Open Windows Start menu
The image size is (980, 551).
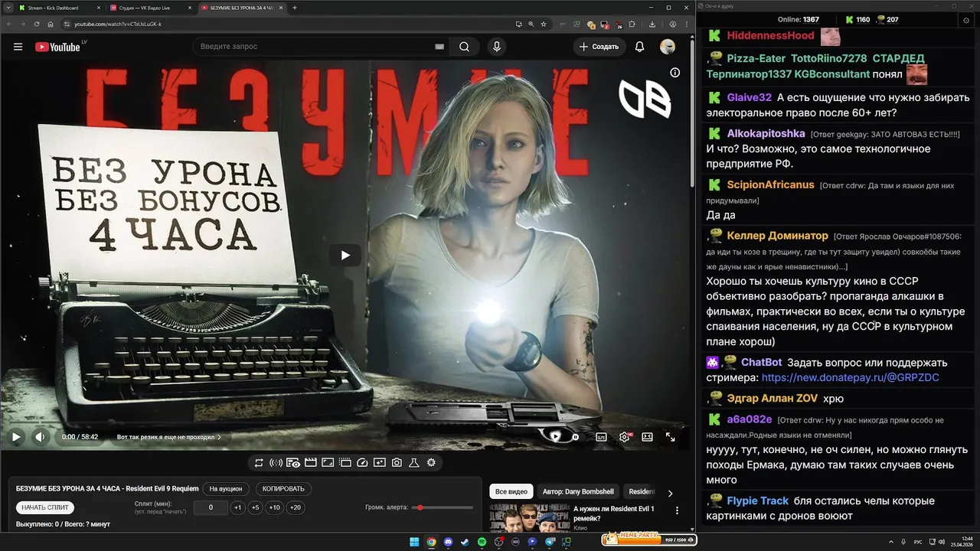(x=414, y=542)
